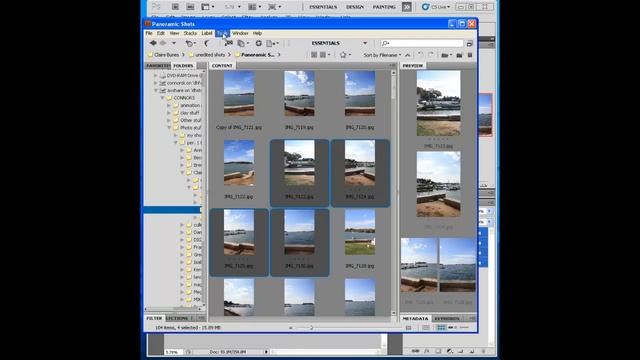Click the Create new folder icon
This screenshot has height=360, width=640.
coord(459,55)
